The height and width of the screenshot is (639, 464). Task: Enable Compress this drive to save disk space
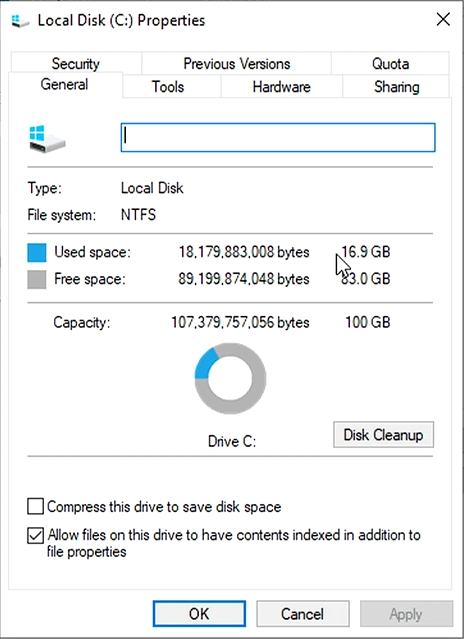[35, 507]
